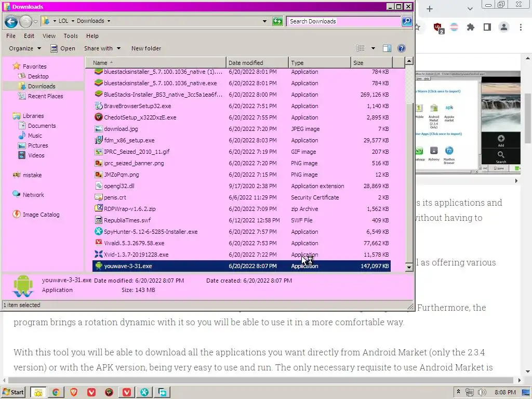The image size is (532, 399).
Task: Expand the address bar history dropdown
Action: 264,21
